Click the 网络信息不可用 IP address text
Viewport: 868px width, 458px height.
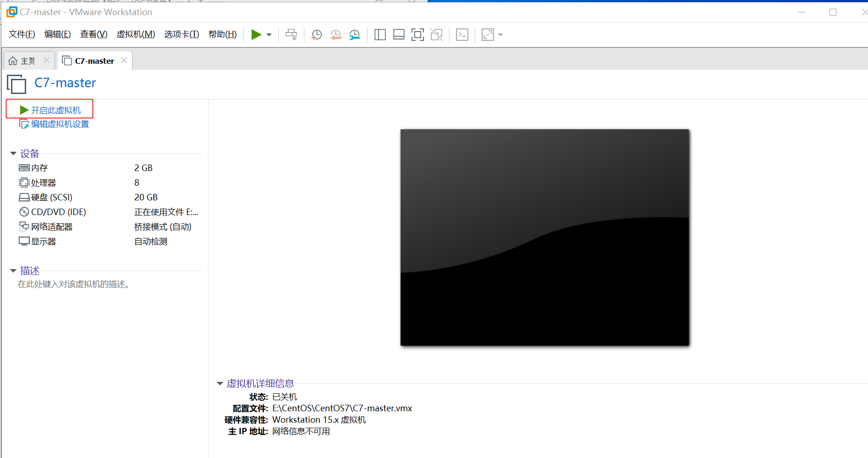pos(301,431)
